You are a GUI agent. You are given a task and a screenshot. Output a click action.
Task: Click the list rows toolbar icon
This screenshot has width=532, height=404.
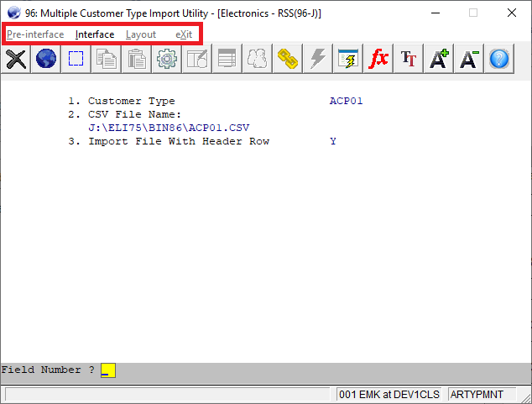(x=227, y=59)
